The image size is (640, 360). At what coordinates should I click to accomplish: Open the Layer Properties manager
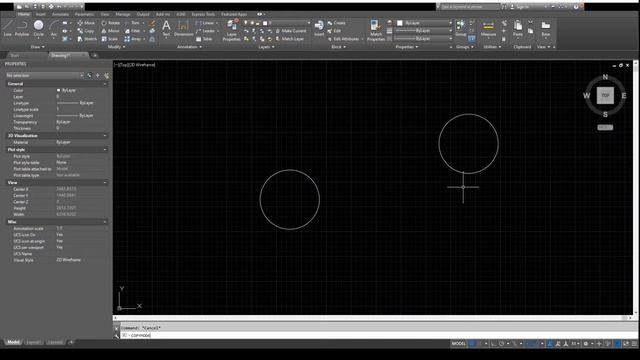(231, 31)
